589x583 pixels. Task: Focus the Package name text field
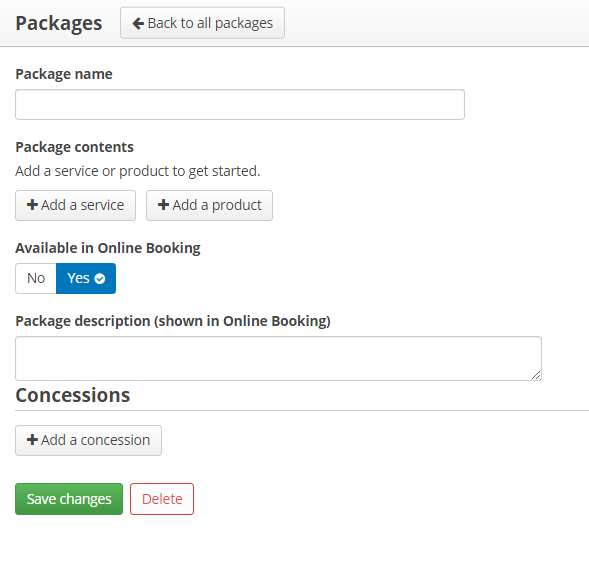click(240, 104)
